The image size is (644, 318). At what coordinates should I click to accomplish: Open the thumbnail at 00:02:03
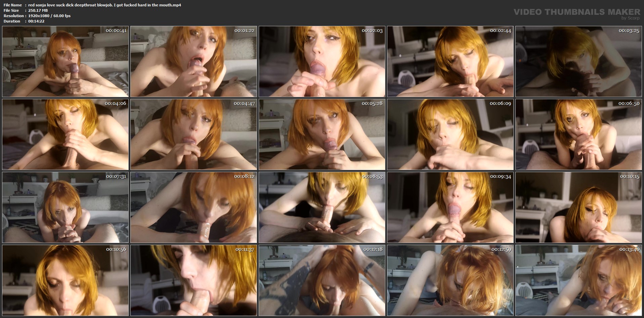click(322, 62)
